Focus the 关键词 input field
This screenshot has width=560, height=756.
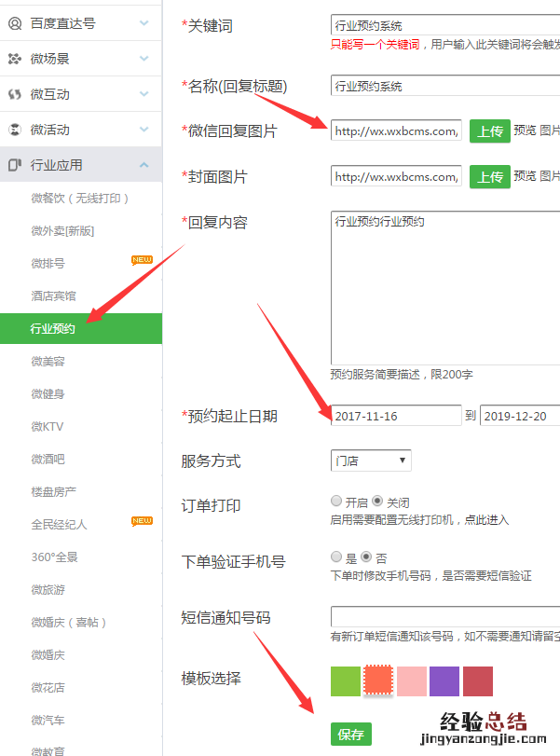(445, 25)
